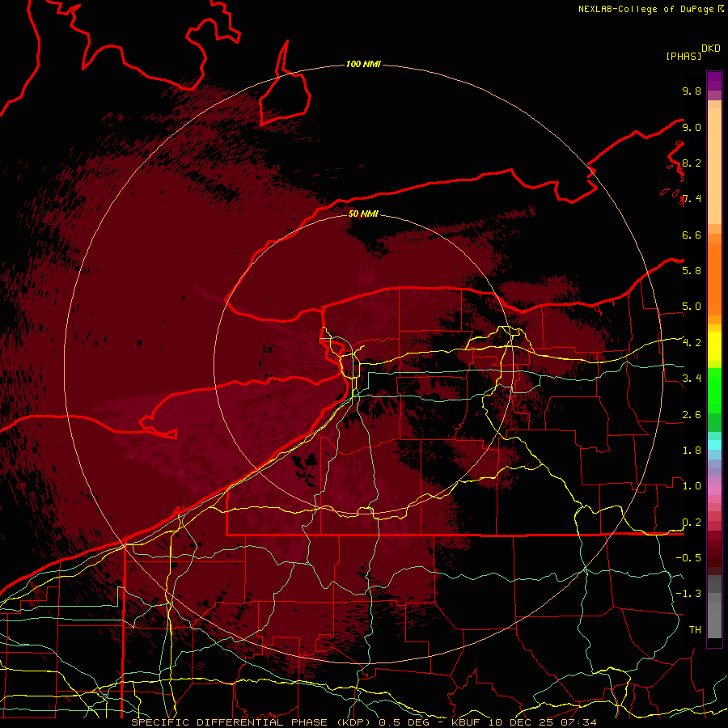
Task: Click the 4.2 value on color scale
Action: coord(692,343)
